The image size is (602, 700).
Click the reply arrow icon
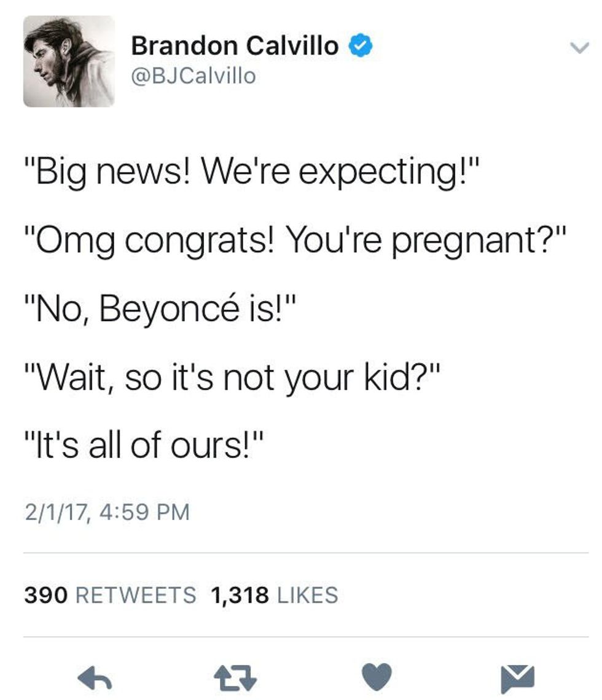97,677
